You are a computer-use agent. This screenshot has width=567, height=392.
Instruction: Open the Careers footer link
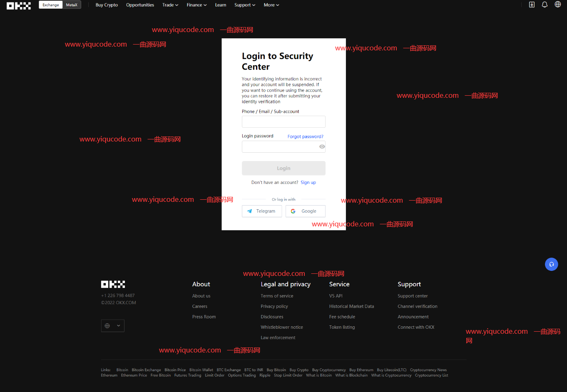[x=200, y=306]
